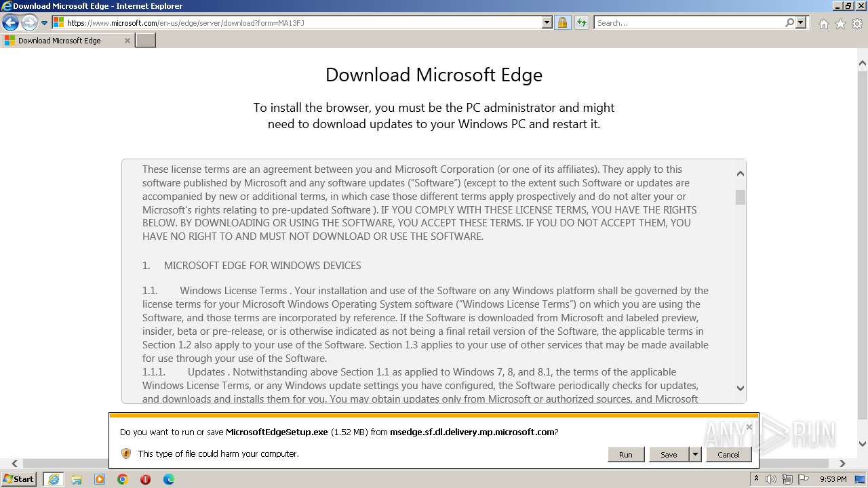Click license box scroll up arrow

click(x=741, y=174)
